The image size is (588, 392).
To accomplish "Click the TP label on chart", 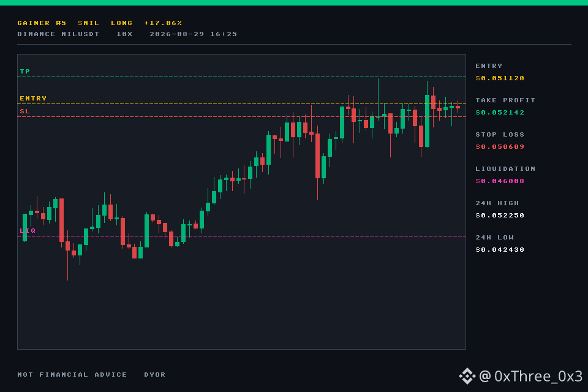I will point(25,71).
